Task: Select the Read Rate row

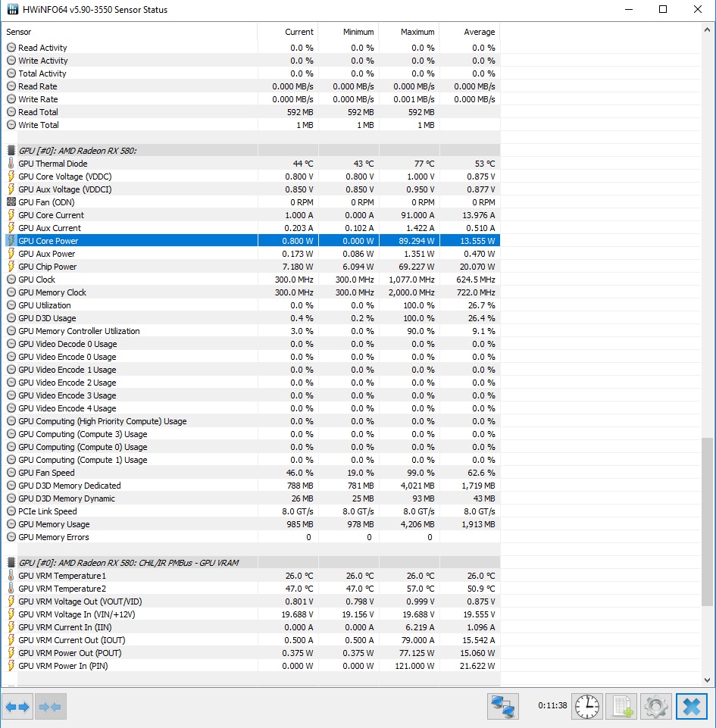Action: (252, 86)
